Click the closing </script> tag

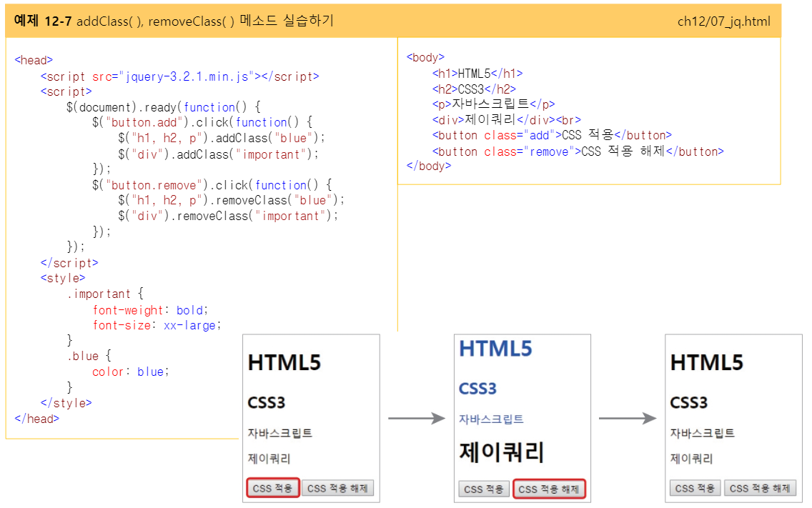click(x=69, y=263)
